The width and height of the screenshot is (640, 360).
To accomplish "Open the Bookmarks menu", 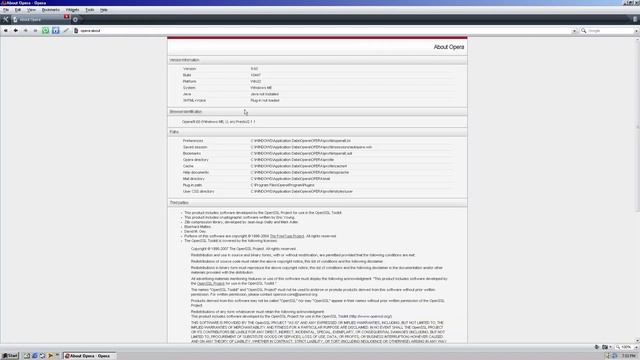I will point(51,10).
